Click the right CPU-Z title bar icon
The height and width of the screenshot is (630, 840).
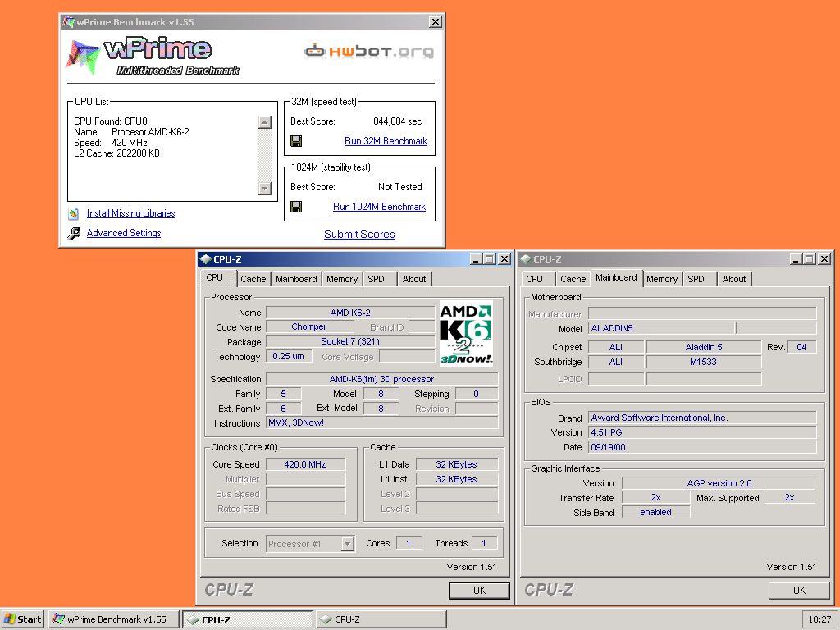(526, 259)
